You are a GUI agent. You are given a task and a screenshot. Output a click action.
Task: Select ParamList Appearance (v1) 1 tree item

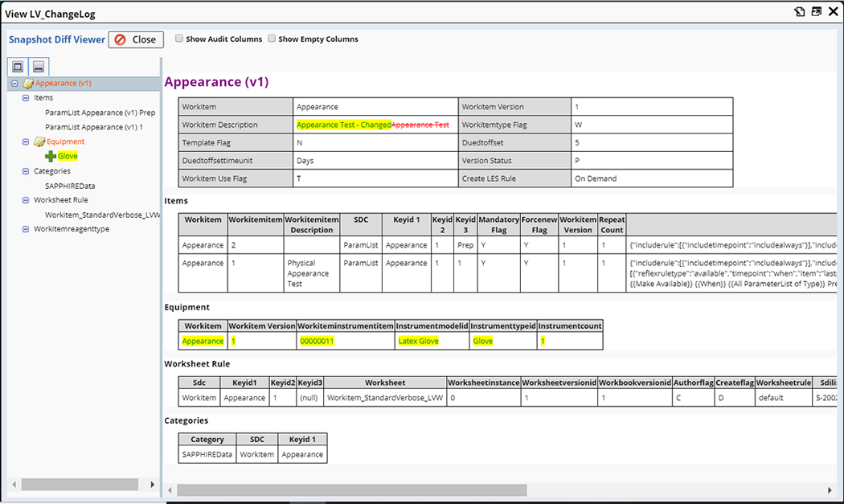pos(94,127)
